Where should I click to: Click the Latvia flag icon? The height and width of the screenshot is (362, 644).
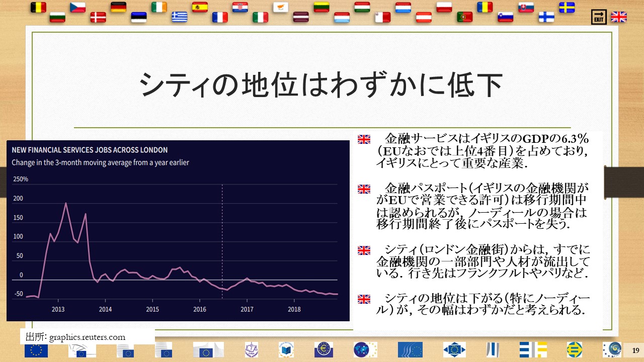301,18
